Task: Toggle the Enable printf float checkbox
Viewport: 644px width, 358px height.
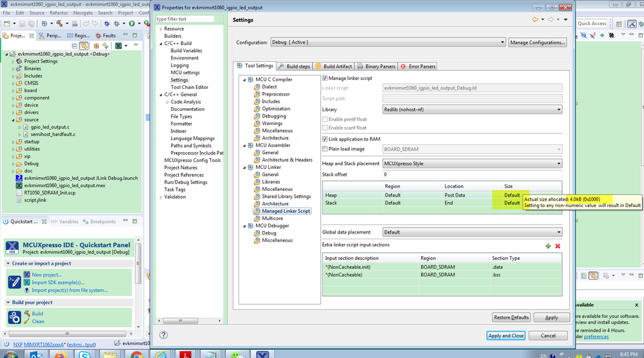Action: pos(325,119)
